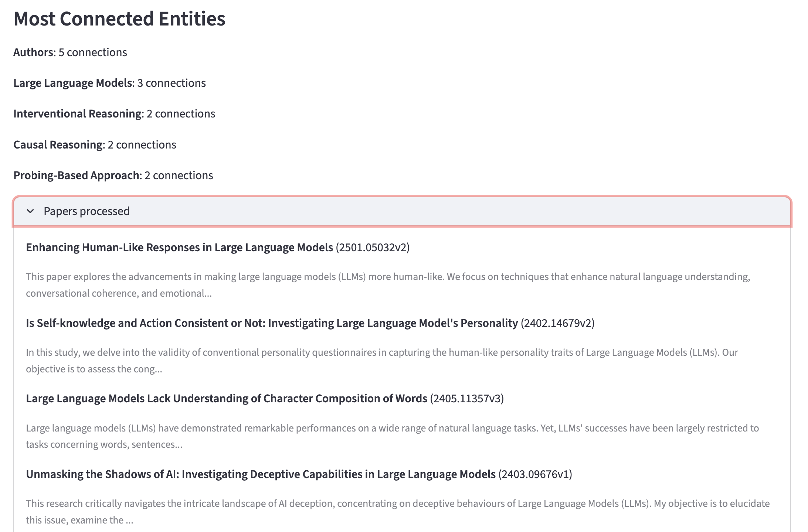
Task: Click arXiv ID 2501.05032v2
Action: click(x=373, y=248)
